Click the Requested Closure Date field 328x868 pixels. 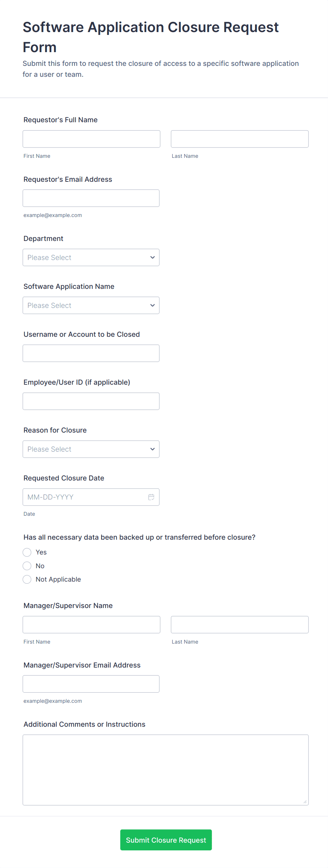click(x=85, y=497)
